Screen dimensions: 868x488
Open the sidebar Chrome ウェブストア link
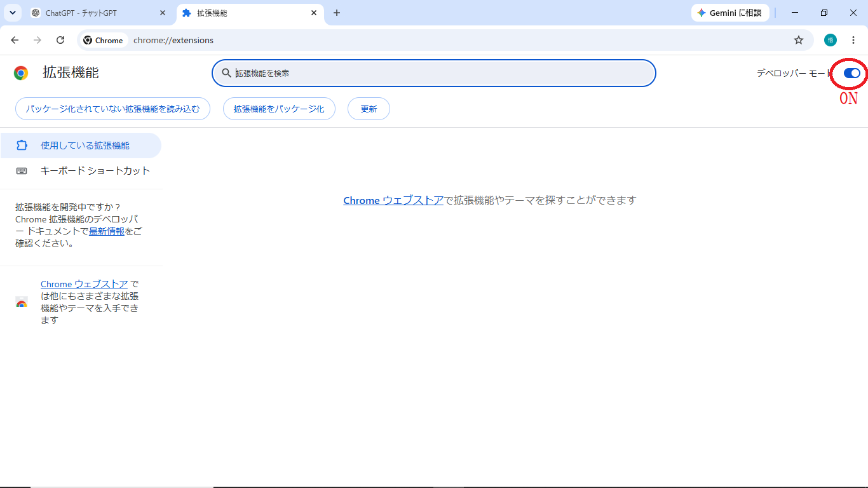coord(85,284)
